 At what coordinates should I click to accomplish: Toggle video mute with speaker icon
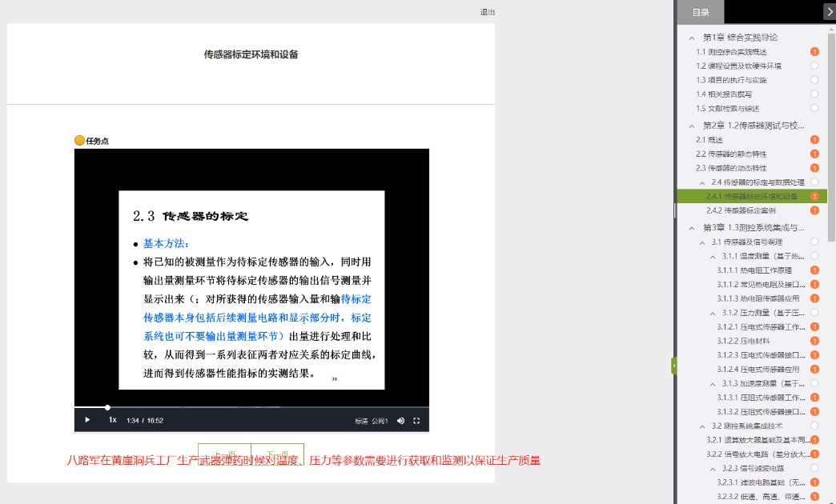click(x=400, y=420)
